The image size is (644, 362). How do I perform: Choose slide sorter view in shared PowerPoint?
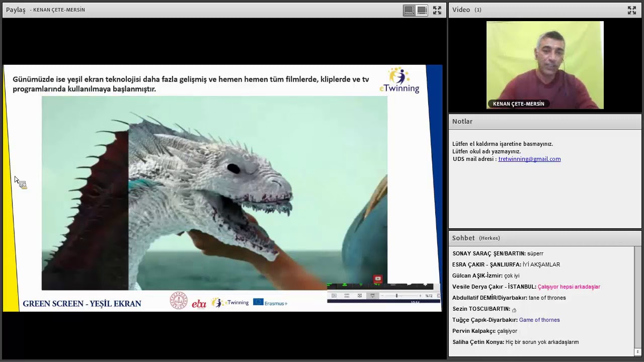click(x=347, y=296)
